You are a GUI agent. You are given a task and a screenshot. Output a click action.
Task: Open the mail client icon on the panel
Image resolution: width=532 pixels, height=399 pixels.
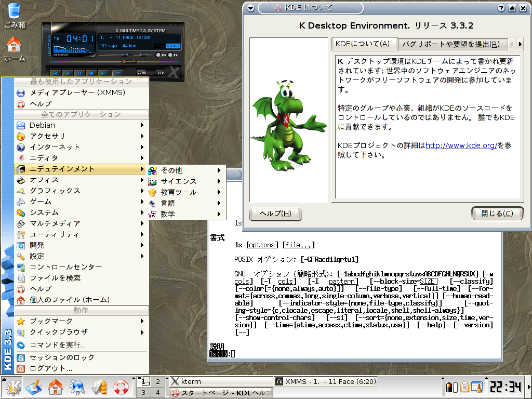(x=99, y=387)
